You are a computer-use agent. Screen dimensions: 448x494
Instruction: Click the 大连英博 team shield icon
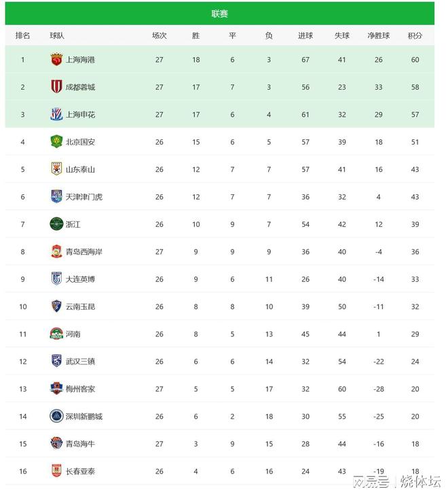point(56,279)
